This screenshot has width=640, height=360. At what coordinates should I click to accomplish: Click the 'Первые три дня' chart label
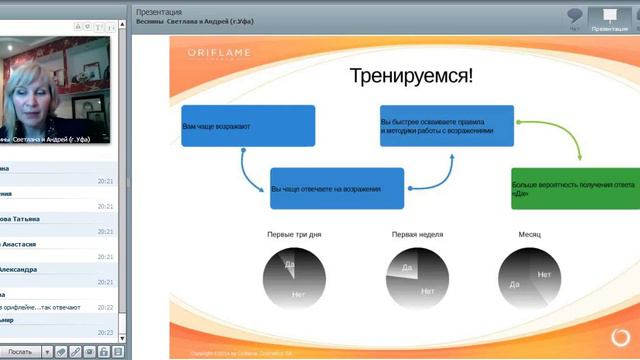294,234
